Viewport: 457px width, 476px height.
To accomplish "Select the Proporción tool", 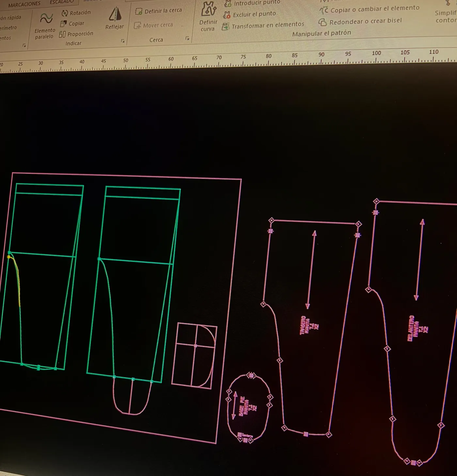I will pyautogui.click(x=76, y=34).
